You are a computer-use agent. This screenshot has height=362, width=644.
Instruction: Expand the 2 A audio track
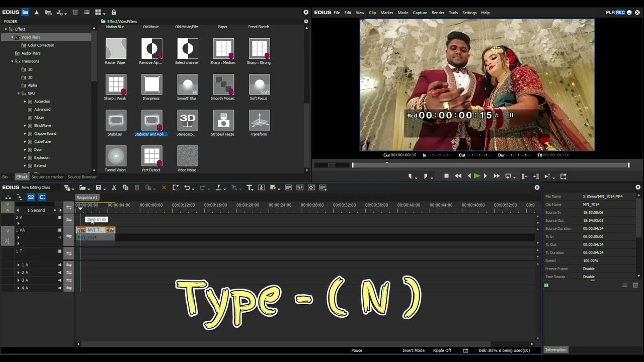[x=19, y=273]
